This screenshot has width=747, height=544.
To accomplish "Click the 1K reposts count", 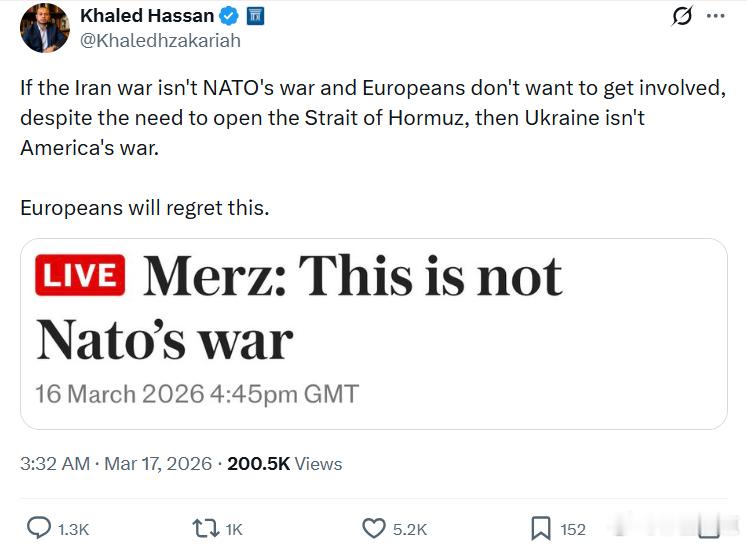I will point(232,529).
